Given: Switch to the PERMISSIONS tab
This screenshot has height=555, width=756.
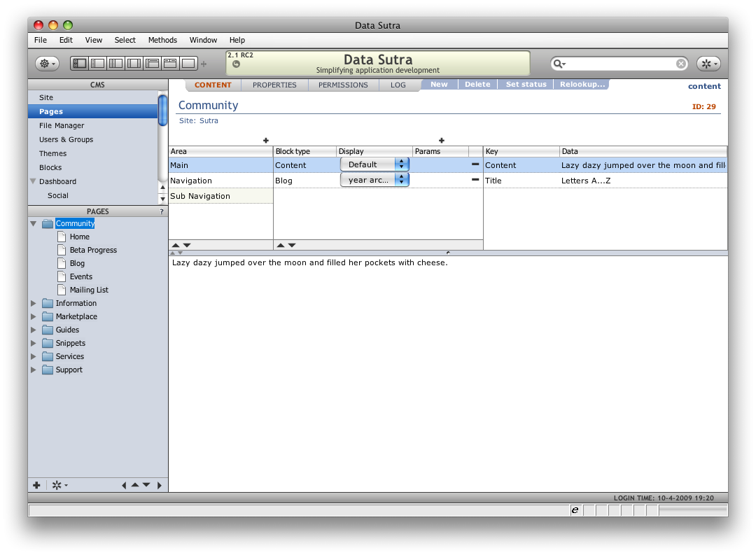Looking at the screenshot, I should pyautogui.click(x=343, y=85).
